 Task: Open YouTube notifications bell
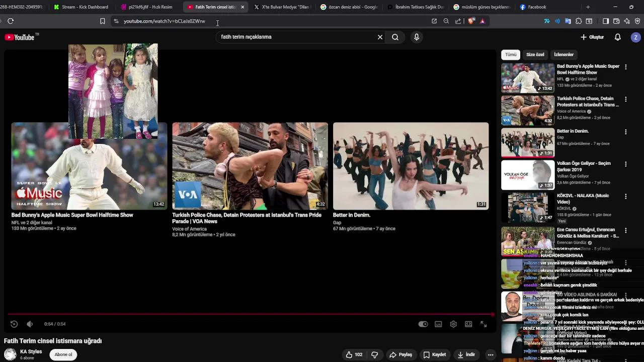click(x=618, y=37)
